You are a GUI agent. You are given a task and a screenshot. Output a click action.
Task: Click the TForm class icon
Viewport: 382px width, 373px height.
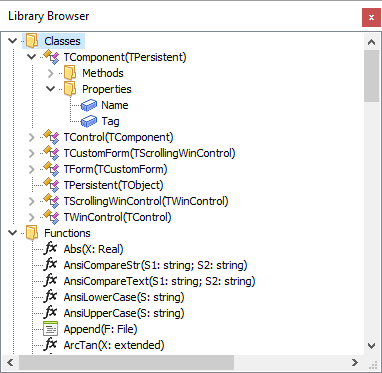tap(51, 169)
